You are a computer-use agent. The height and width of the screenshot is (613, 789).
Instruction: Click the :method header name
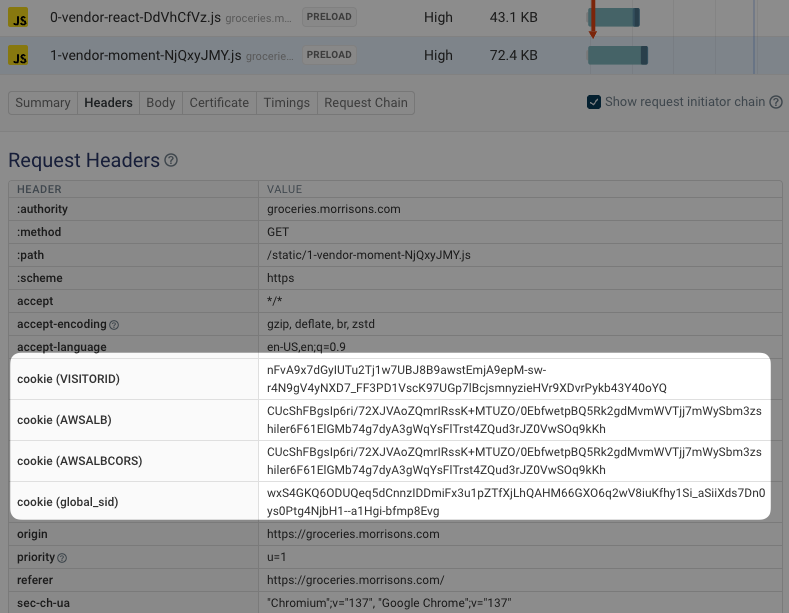click(39, 232)
